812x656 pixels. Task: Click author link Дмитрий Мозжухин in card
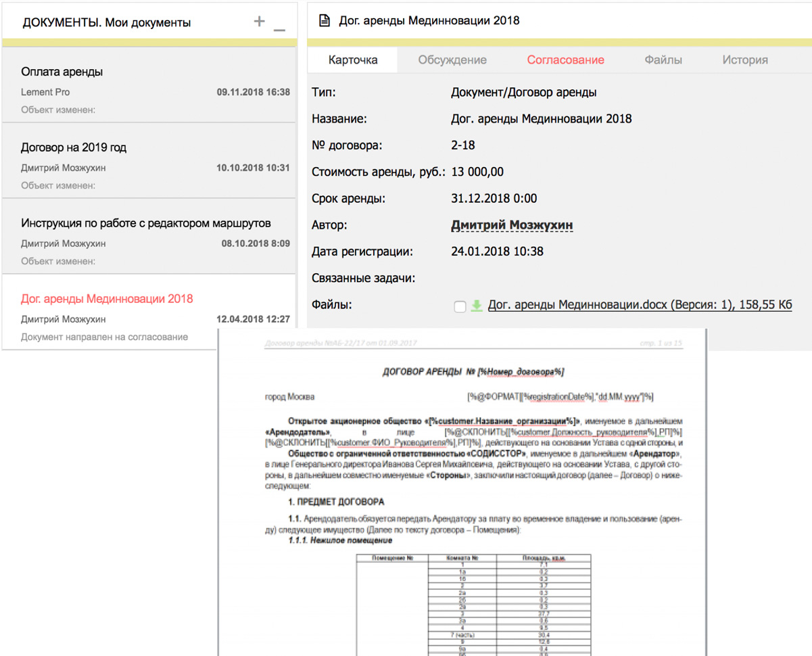tap(512, 225)
